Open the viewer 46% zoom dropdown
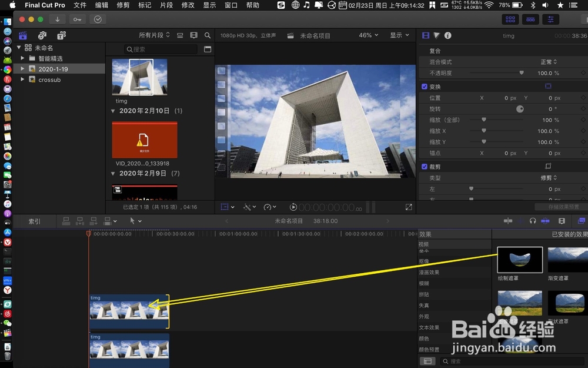The image size is (588, 368). point(367,35)
